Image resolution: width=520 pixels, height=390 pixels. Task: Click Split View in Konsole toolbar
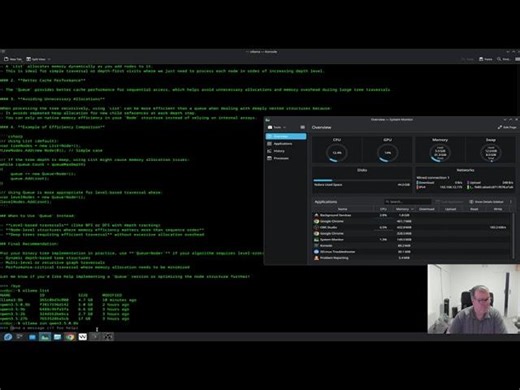[x=36, y=59]
